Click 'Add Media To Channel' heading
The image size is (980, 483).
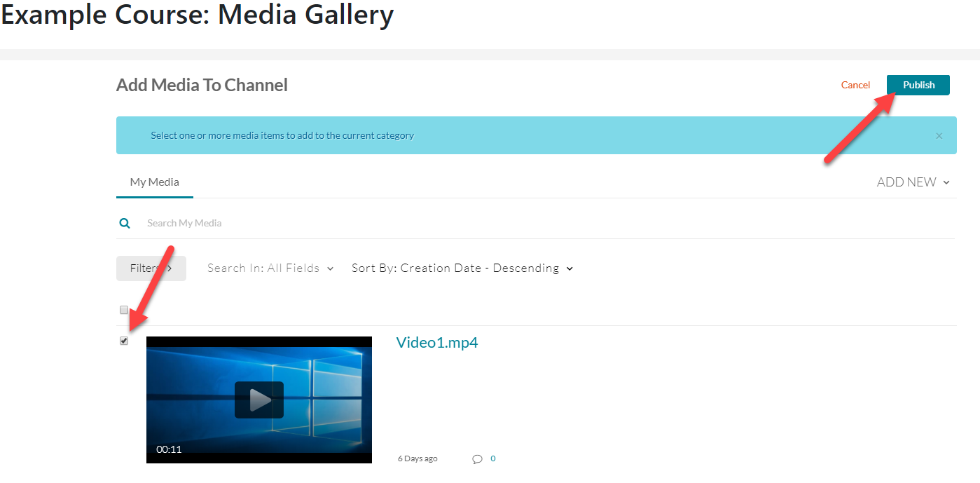coord(202,86)
